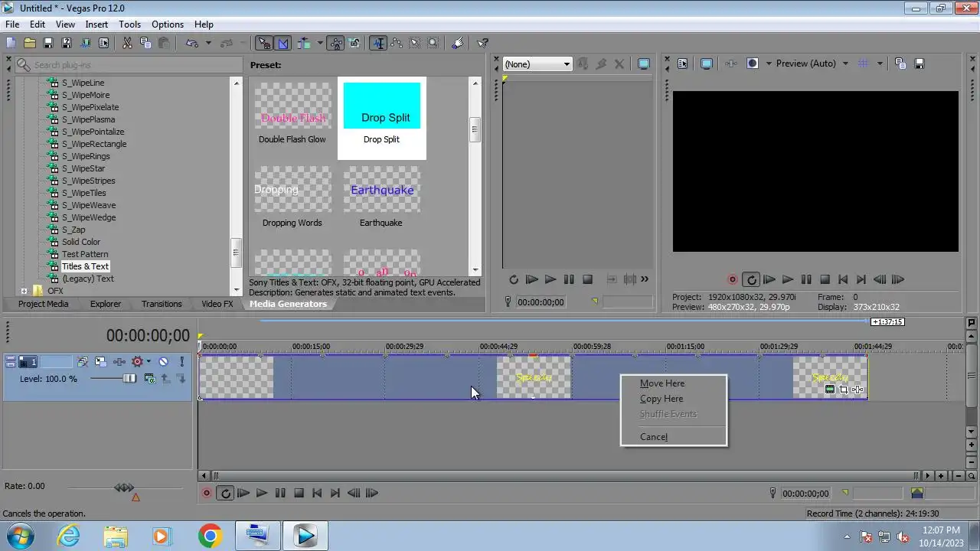Open the Insert menu
This screenshot has height=551, width=980.
pyautogui.click(x=96, y=24)
